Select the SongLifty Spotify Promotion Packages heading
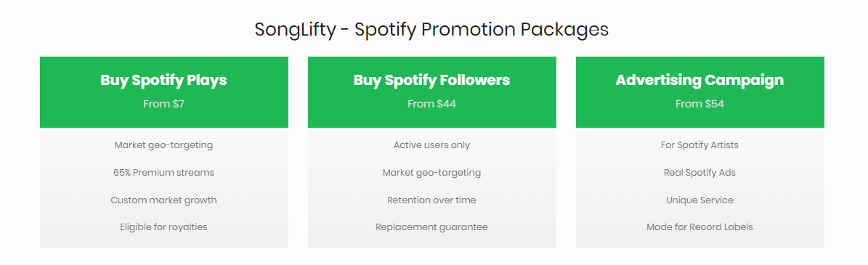868x265 pixels. click(x=431, y=29)
